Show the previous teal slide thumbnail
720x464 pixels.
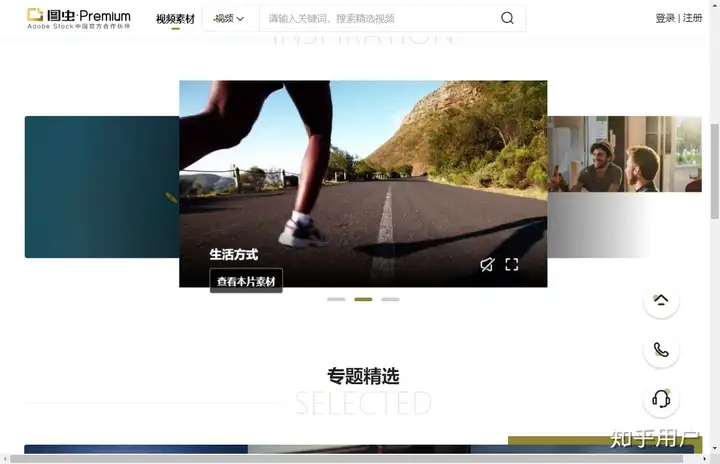click(102, 187)
